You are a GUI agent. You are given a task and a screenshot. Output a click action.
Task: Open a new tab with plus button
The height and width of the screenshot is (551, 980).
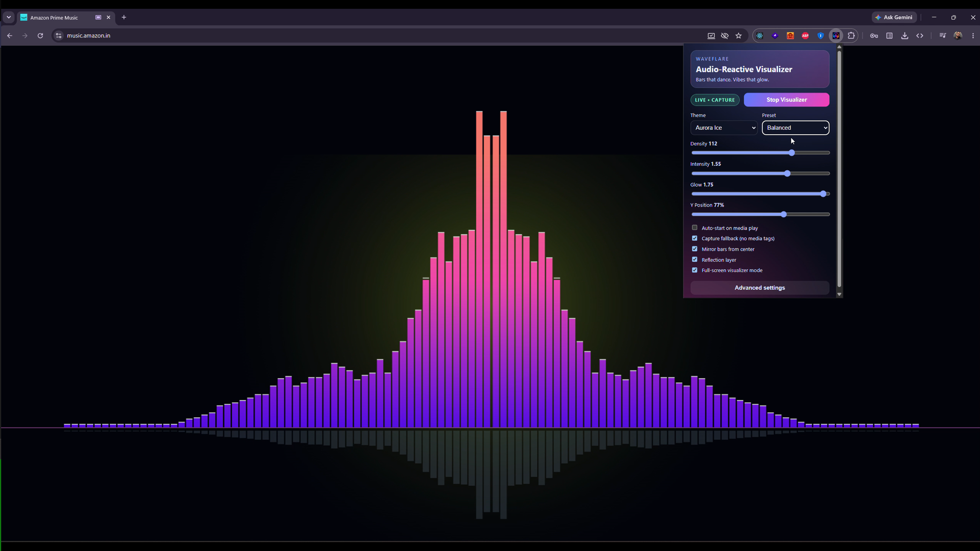[124, 17]
